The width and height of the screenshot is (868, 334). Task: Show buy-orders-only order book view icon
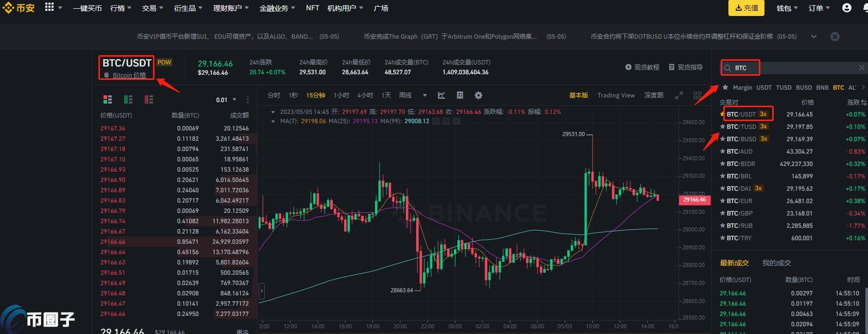(128, 99)
